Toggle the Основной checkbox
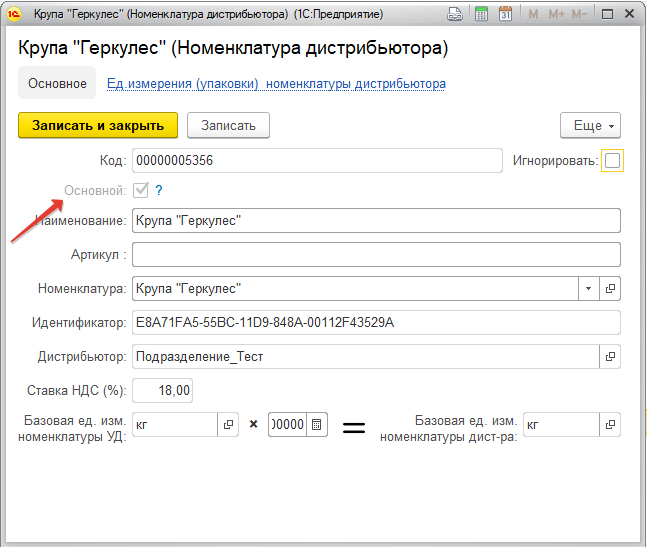This screenshot has width=647, height=547. (141, 190)
